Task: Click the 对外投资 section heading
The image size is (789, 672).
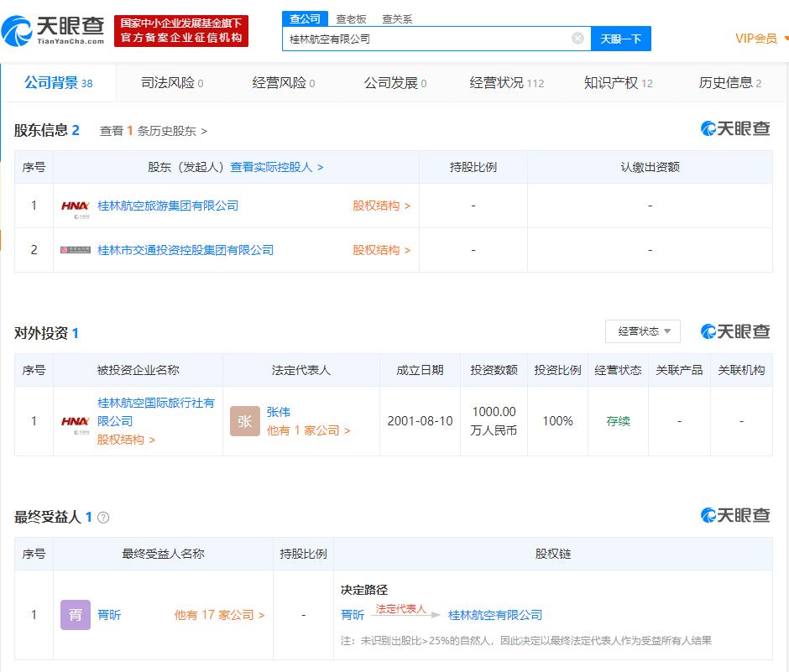Action: (41, 333)
